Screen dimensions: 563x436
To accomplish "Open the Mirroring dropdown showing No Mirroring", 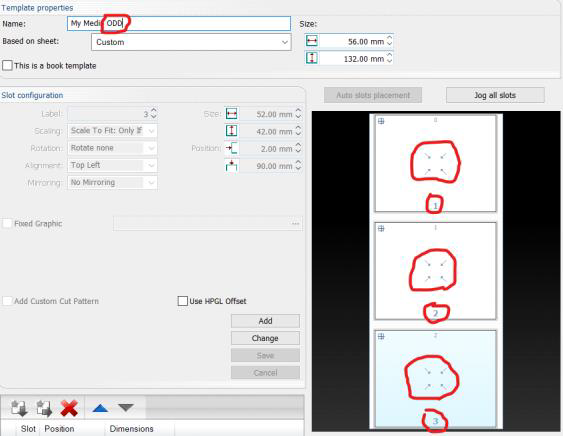I will tap(112, 182).
